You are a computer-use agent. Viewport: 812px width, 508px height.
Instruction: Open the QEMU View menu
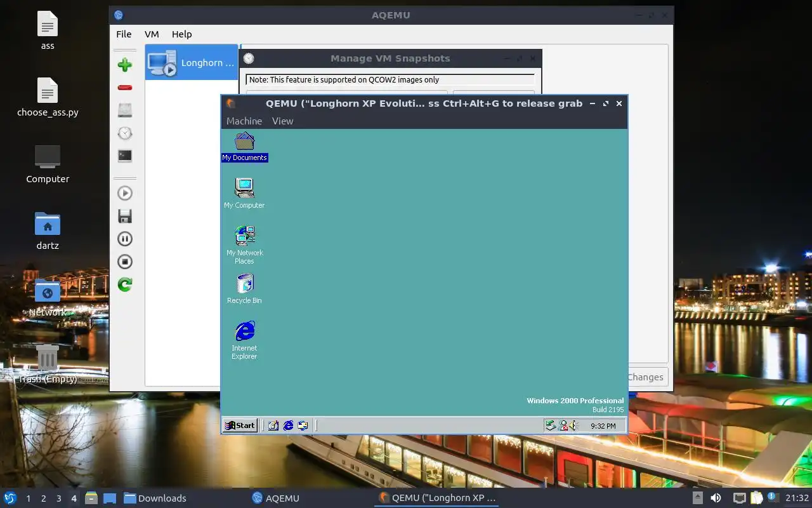coord(282,121)
